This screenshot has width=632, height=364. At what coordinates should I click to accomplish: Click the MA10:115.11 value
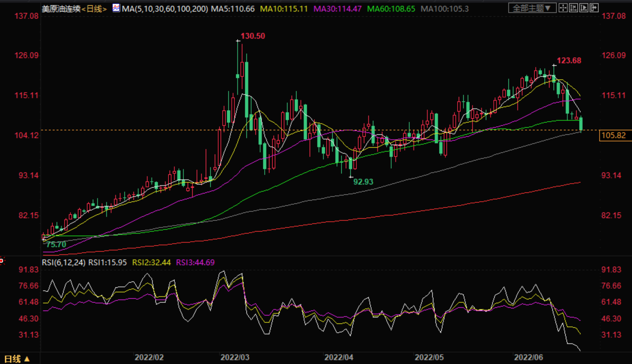coord(284,9)
